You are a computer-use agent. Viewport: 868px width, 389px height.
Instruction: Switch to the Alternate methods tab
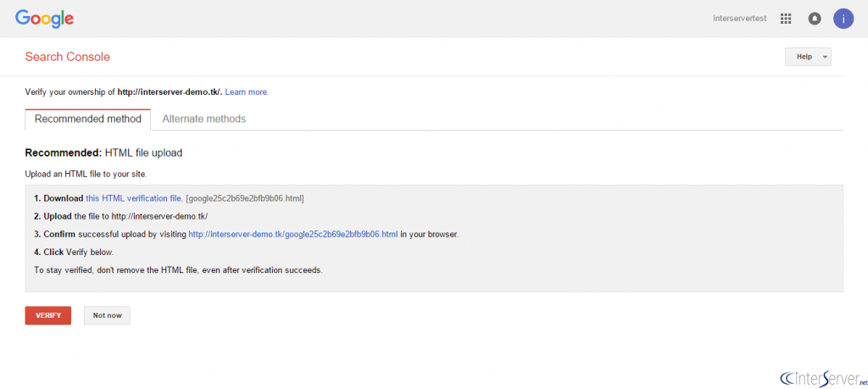point(203,119)
